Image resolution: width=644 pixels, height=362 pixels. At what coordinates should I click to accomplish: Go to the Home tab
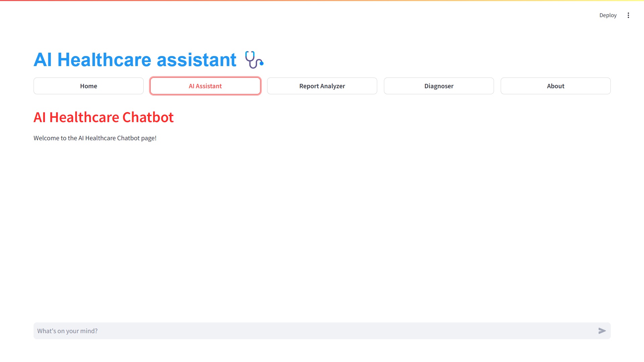tap(89, 86)
